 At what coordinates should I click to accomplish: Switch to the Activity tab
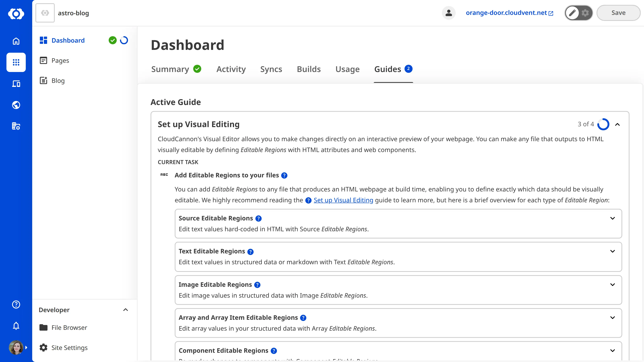point(231,69)
